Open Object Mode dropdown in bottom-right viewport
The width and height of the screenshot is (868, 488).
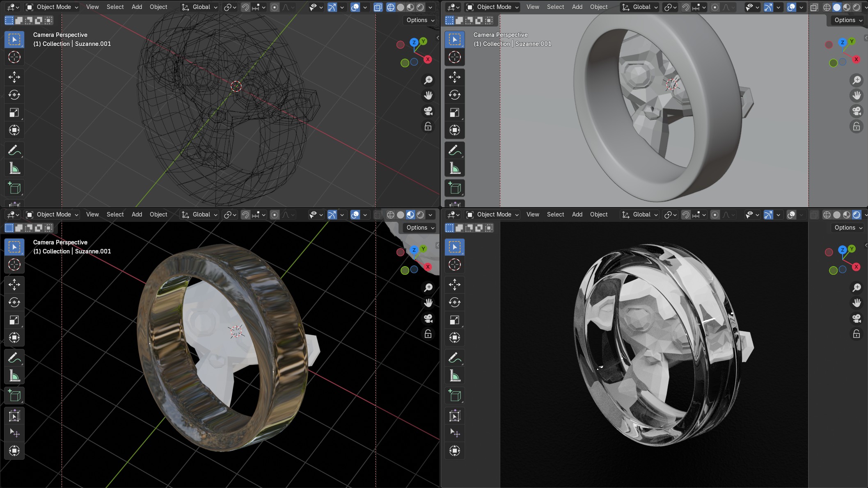492,214
